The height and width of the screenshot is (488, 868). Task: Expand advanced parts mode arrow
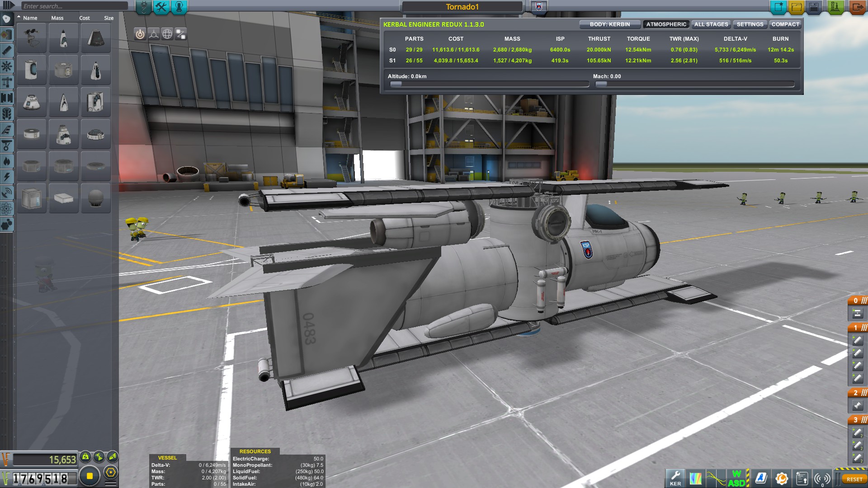(9, 6)
